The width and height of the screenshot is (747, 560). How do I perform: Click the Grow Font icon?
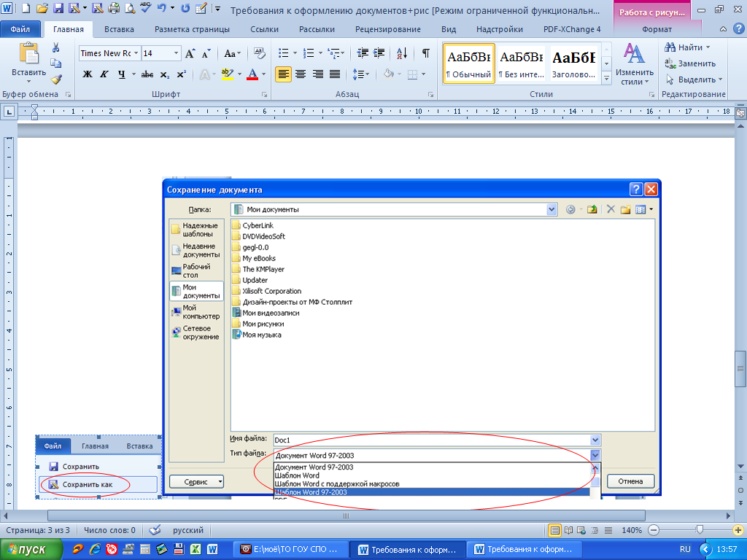(x=190, y=53)
